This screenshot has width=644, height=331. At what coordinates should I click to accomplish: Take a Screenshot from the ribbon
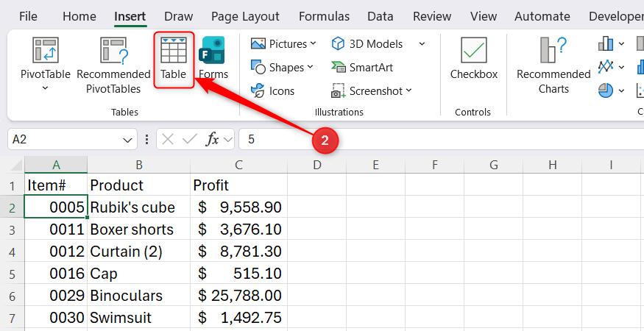coord(371,90)
